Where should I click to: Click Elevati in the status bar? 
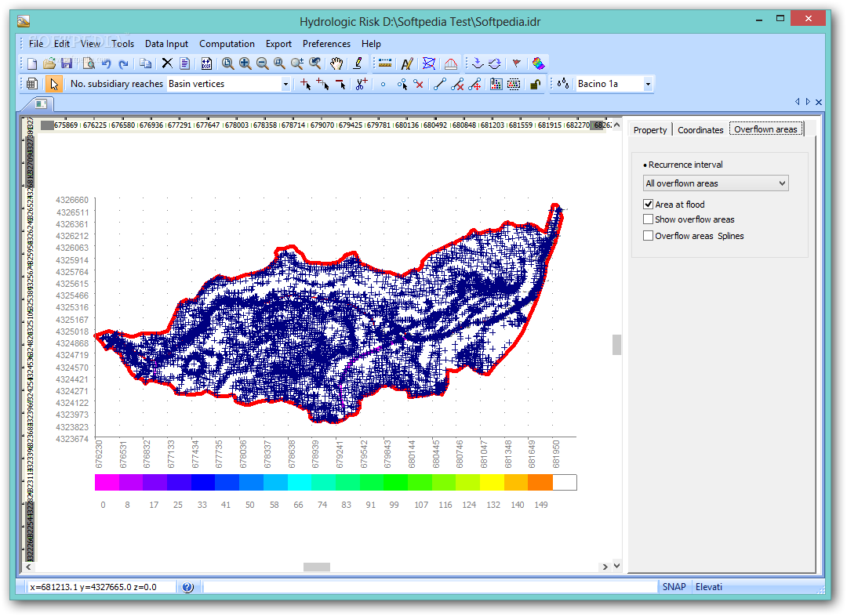[x=709, y=587]
